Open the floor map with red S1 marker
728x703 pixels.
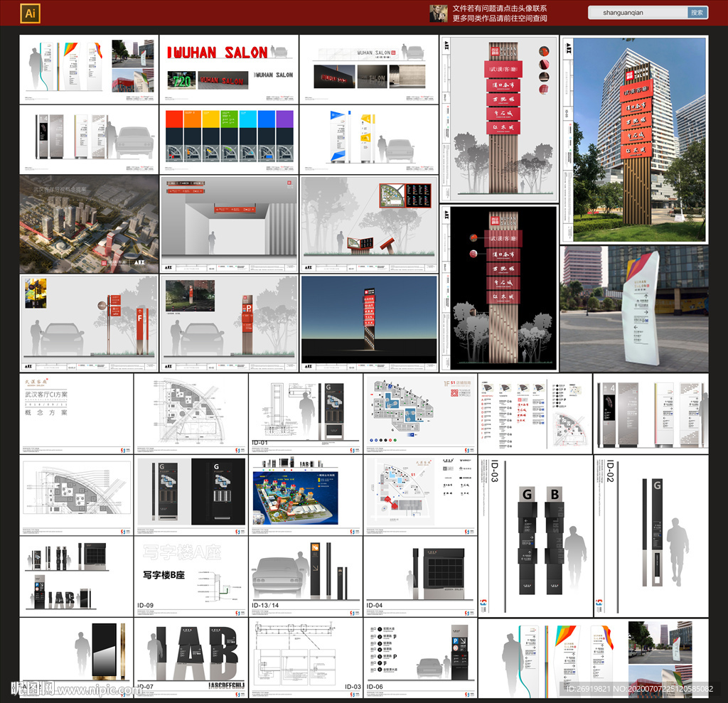[x=420, y=495]
